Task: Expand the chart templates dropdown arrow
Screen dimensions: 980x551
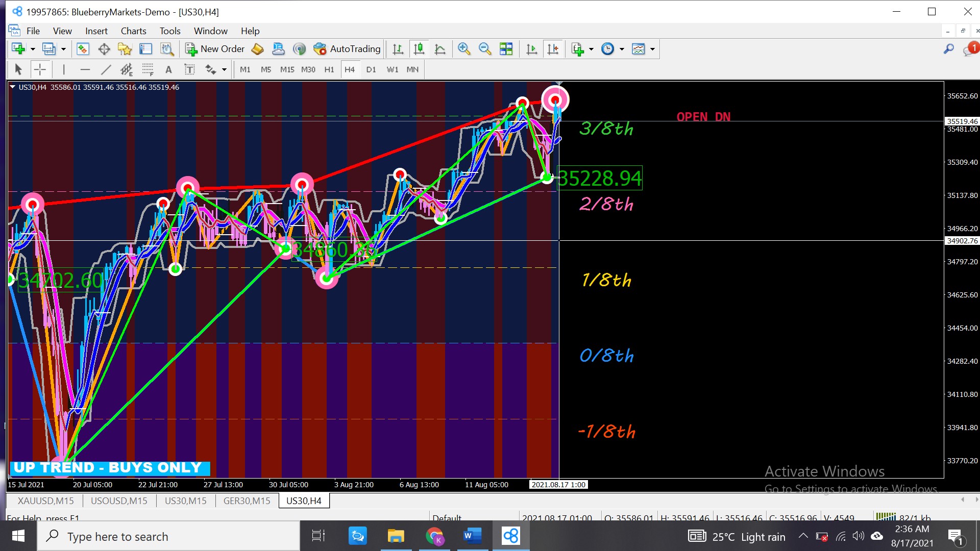Action: [x=652, y=49]
